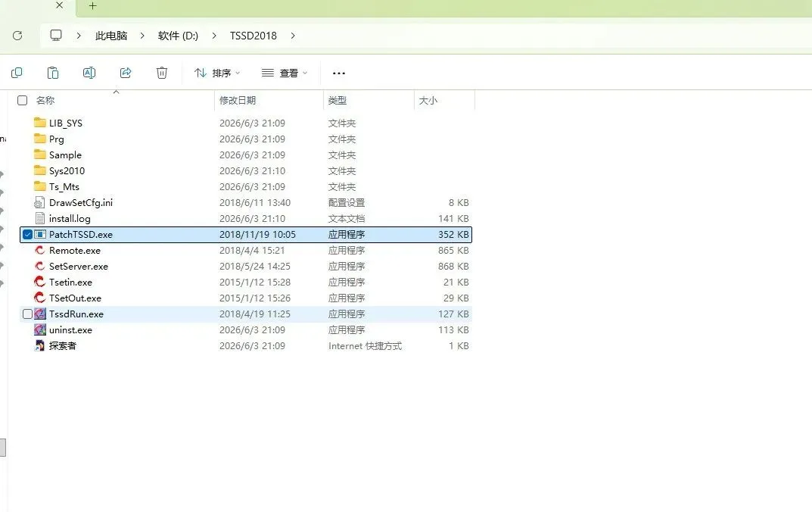812x512 pixels.
Task: Toggle the select-all checkbox in header
Action: point(22,100)
